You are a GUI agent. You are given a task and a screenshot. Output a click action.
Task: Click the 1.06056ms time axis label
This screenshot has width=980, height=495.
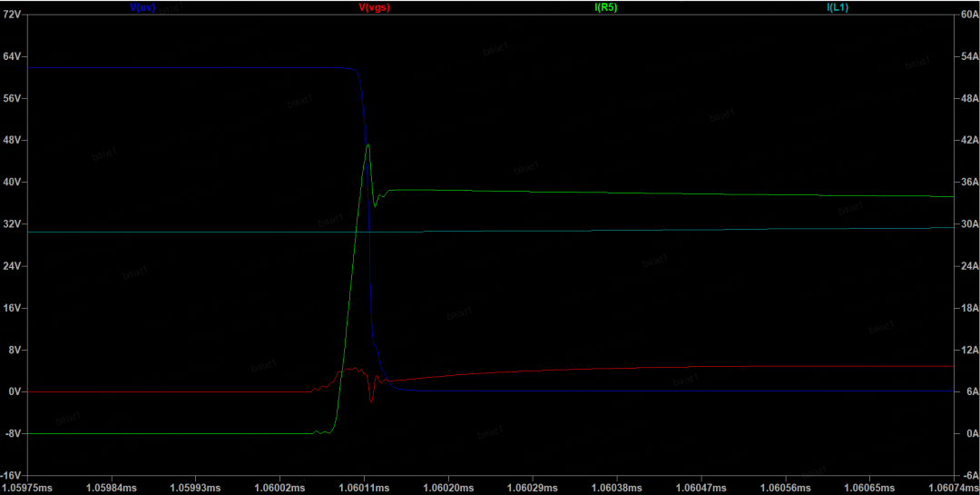(784, 487)
